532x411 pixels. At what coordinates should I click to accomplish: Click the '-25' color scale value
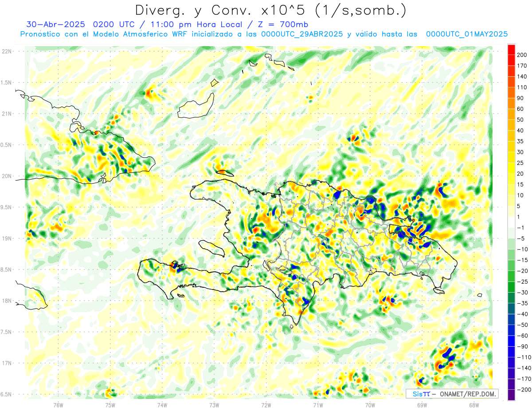(523, 282)
